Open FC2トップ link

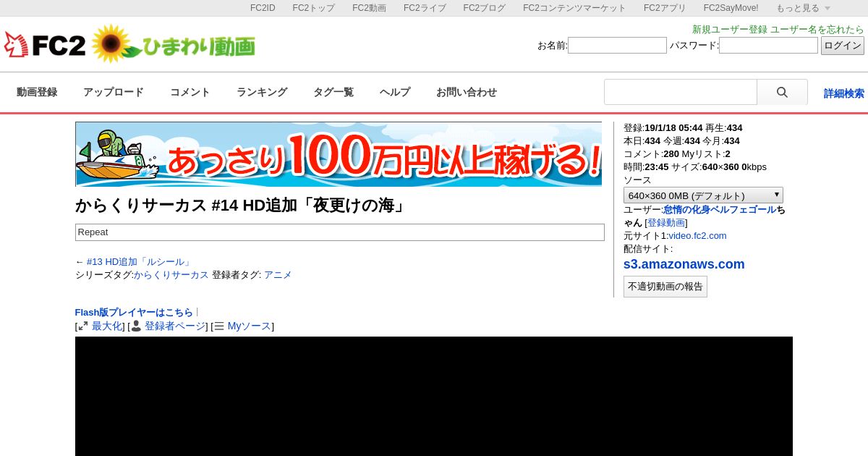click(313, 8)
